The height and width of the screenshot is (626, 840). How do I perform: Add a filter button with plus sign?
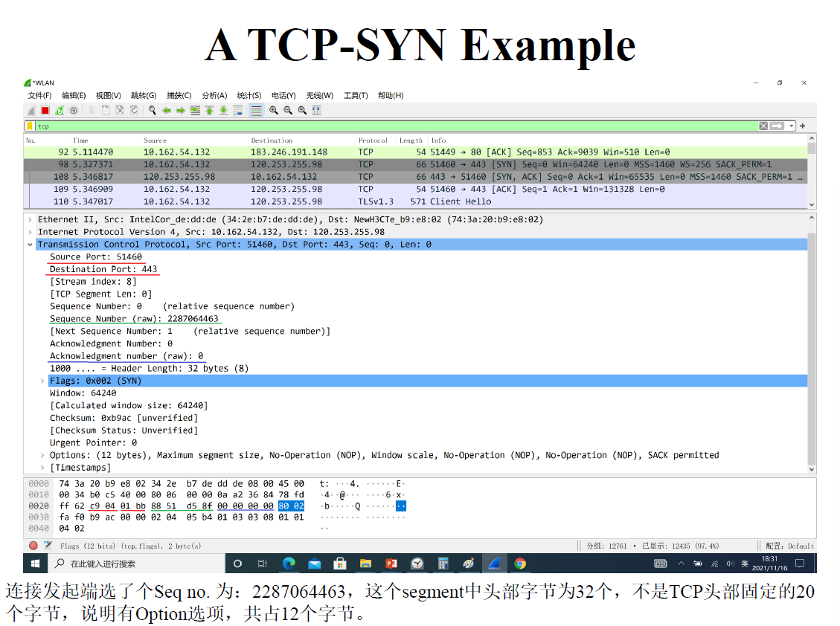(x=803, y=126)
